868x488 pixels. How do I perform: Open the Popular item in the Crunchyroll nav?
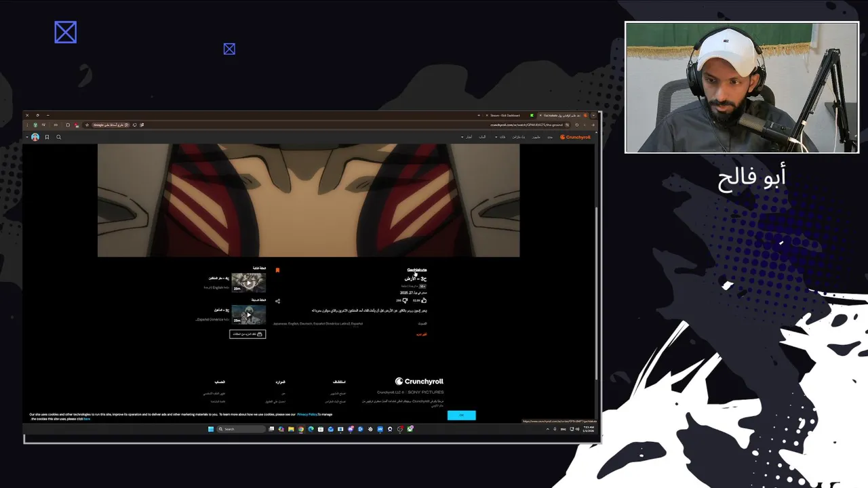(536, 137)
